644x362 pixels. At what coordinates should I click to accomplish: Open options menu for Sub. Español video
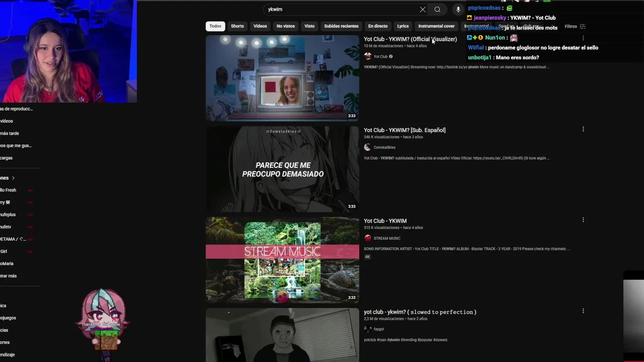tap(583, 129)
